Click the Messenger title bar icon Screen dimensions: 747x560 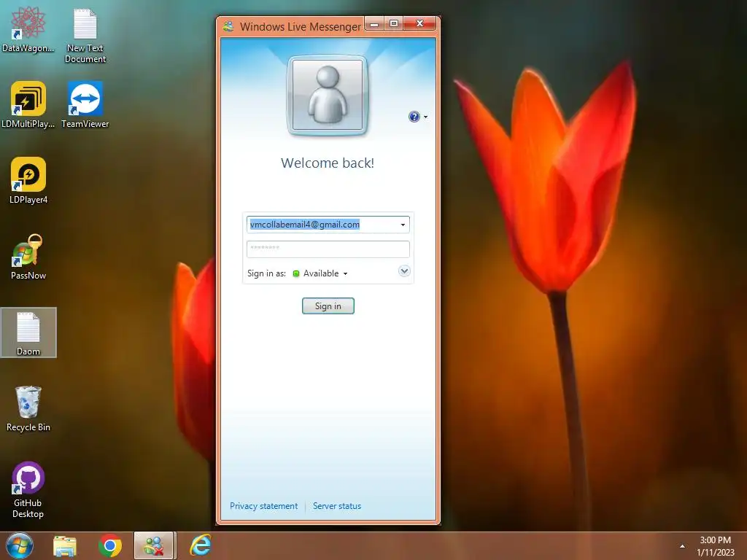coord(228,26)
